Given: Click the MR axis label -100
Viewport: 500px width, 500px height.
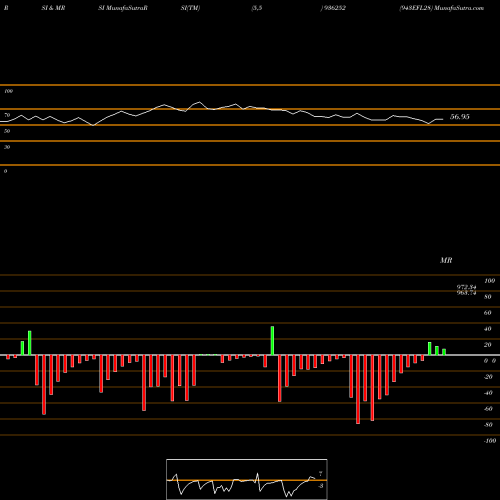Looking at the screenshot, I should (490, 441).
